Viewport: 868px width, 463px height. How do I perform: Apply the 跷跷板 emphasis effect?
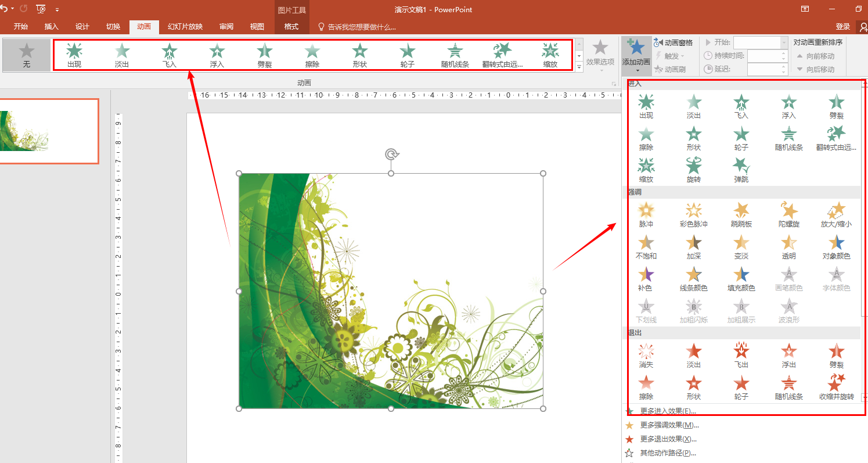click(x=741, y=214)
